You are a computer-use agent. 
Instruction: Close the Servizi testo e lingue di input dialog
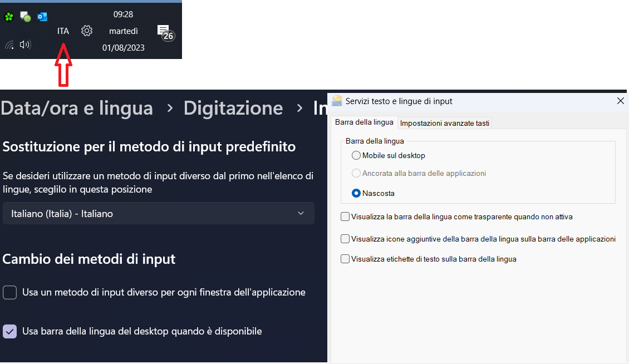click(620, 101)
